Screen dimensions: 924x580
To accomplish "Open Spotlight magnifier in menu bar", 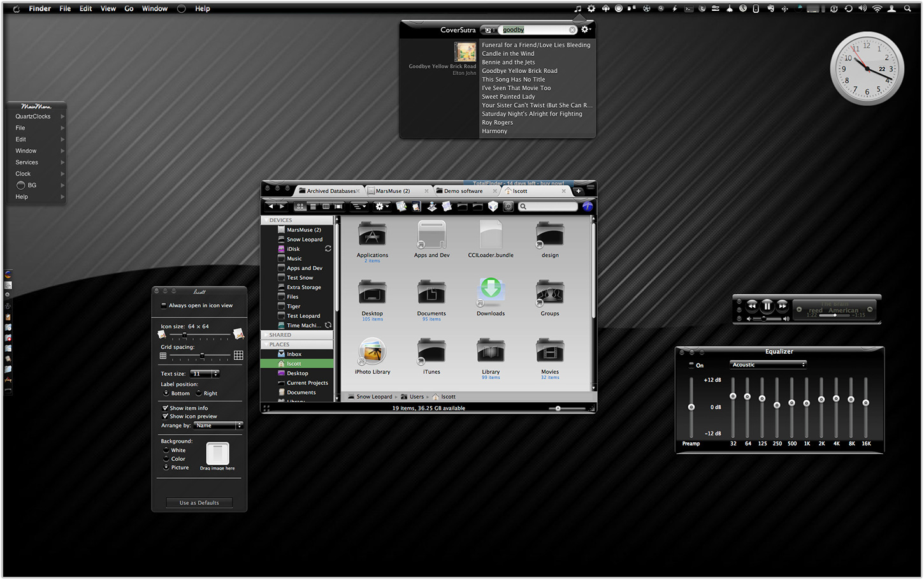I will [x=907, y=9].
